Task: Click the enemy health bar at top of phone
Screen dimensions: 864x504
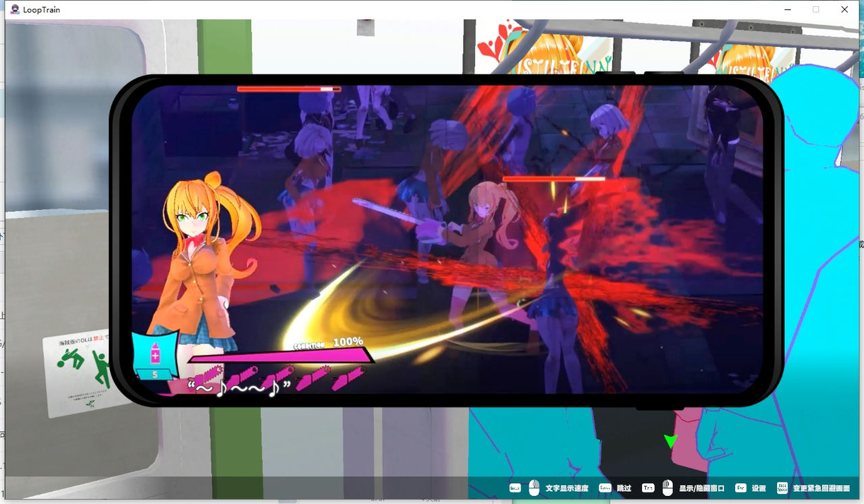Action: click(x=289, y=89)
